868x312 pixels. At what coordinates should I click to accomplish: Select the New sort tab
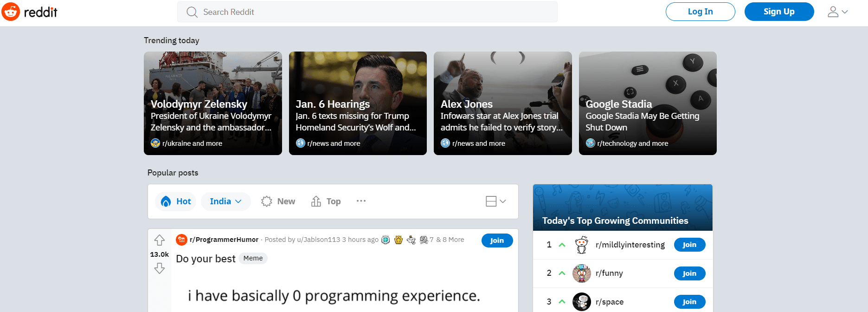click(x=278, y=201)
